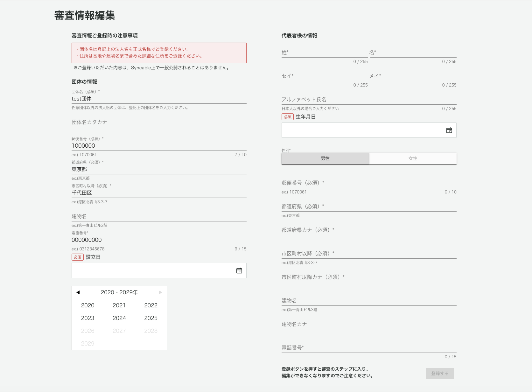This screenshot has width=532, height=392.
Task: Edit the 団体名 field containing test団体
Action: click(159, 99)
